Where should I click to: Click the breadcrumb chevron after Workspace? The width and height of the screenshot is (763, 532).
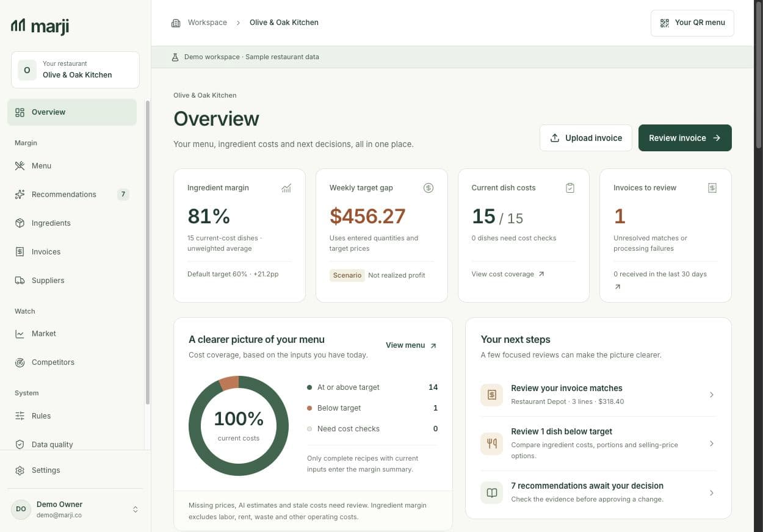(x=238, y=23)
